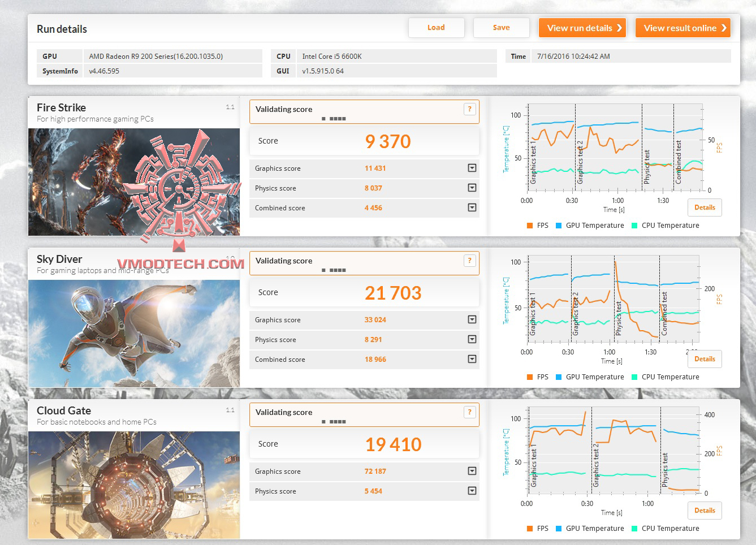This screenshot has width=756, height=545.
Task: Click the Fire Strike title heading
Action: (x=61, y=107)
